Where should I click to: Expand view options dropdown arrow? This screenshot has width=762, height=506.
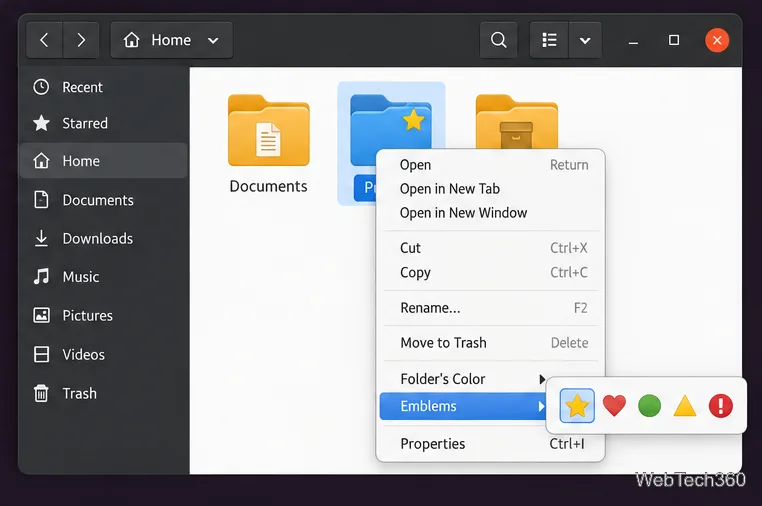585,40
